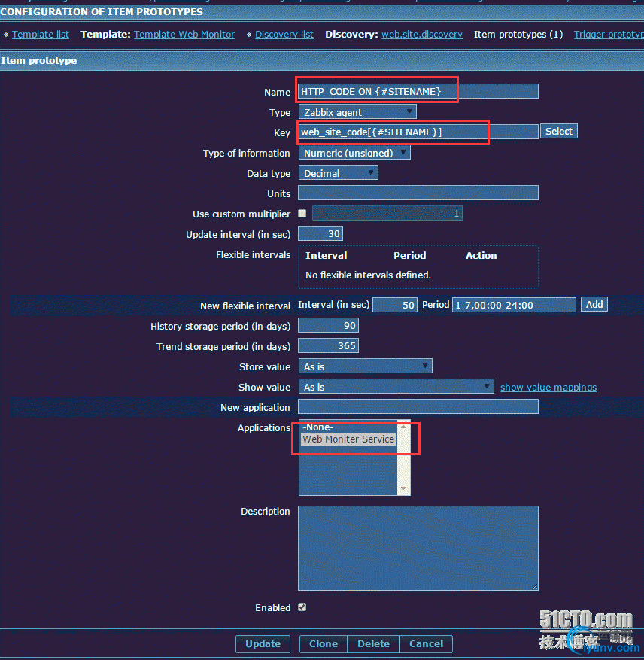The height and width of the screenshot is (660, 644).
Task: Click the flexible interval Period field
Action: [514, 305]
